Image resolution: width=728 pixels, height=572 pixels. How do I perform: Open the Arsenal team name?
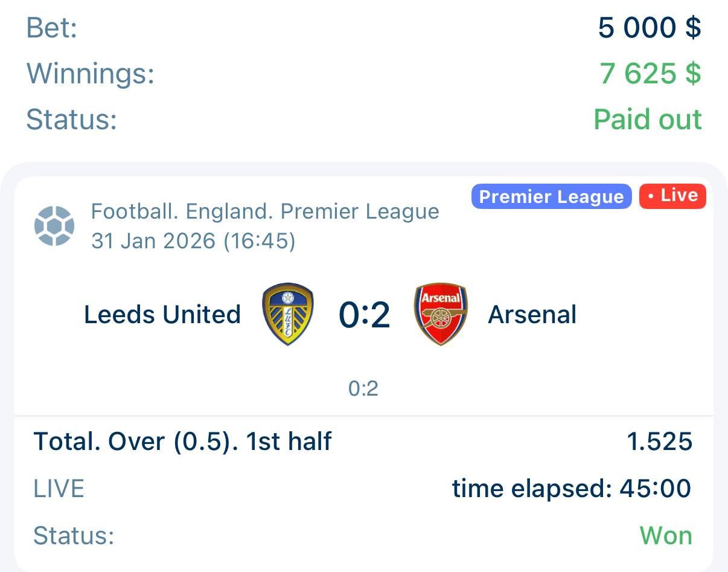[532, 315]
